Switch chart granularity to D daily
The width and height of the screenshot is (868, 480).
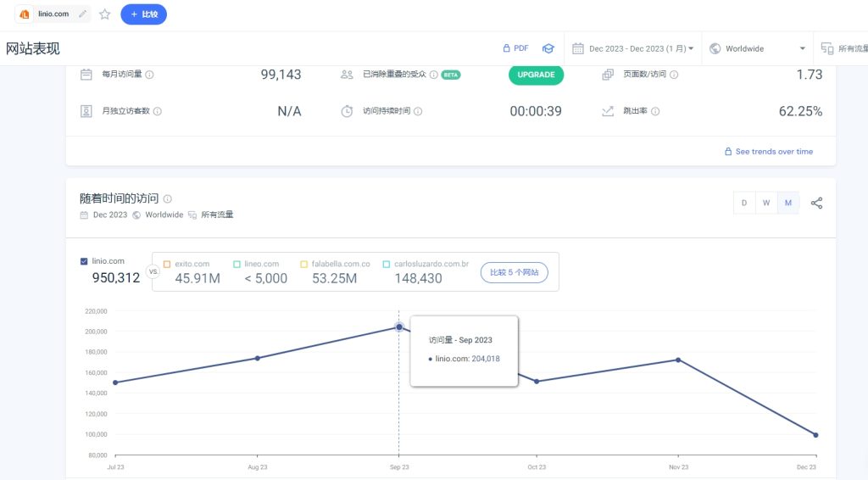click(744, 204)
